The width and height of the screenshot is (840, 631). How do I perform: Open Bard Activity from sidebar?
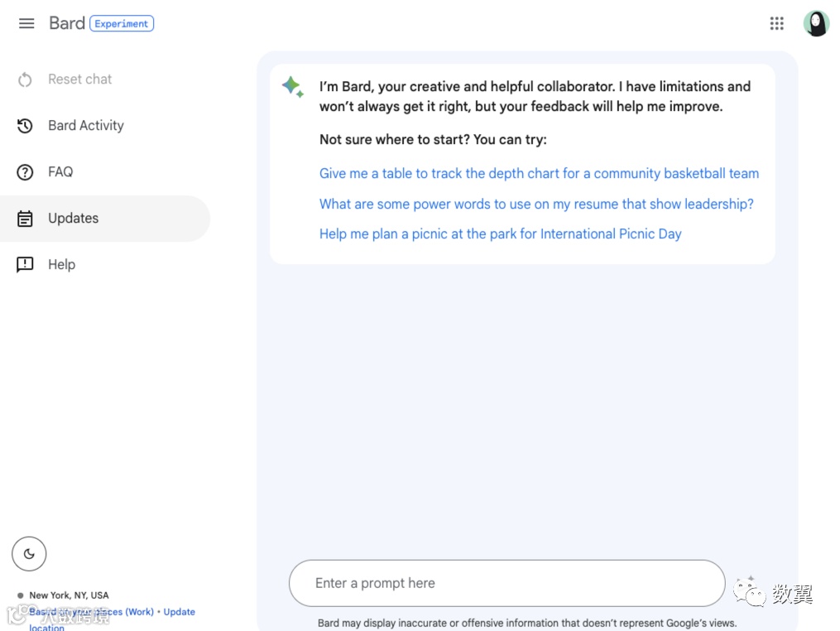coord(86,125)
